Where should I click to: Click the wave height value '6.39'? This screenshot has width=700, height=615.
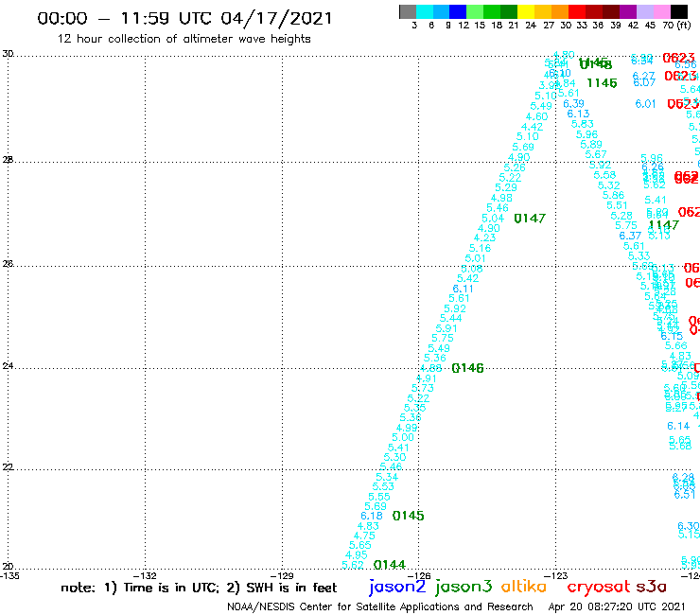coord(573,104)
